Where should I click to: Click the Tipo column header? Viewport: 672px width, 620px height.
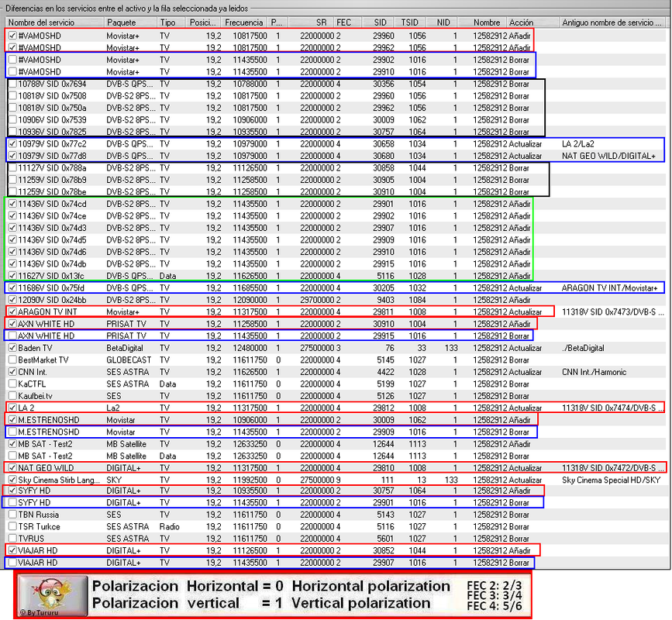172,22
